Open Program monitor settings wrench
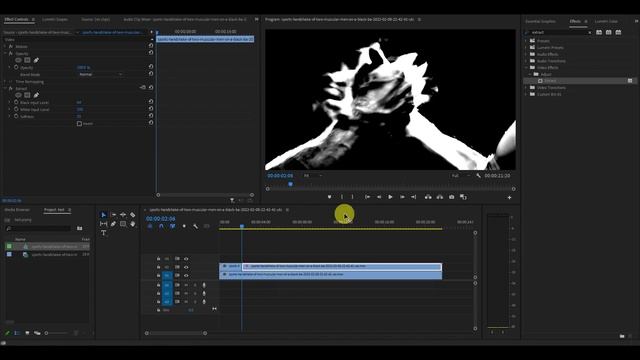This screenshot has height=360, width=640. coord(478,176)
